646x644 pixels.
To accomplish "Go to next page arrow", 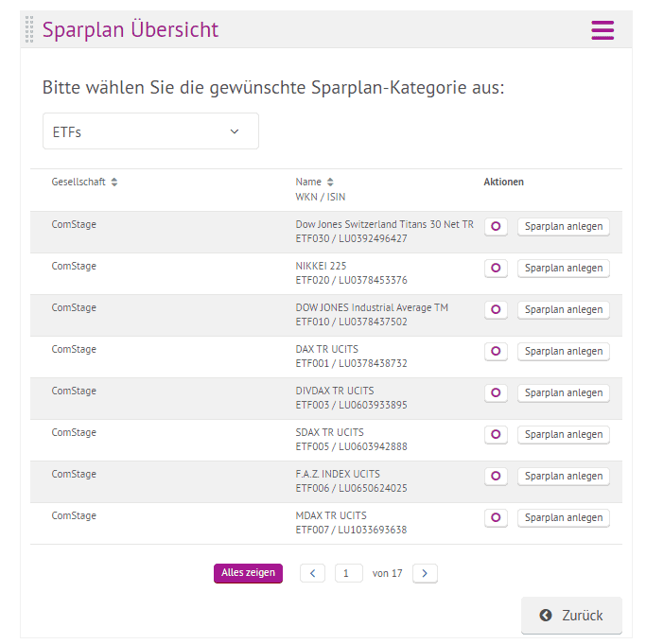I will click(425, 573).
